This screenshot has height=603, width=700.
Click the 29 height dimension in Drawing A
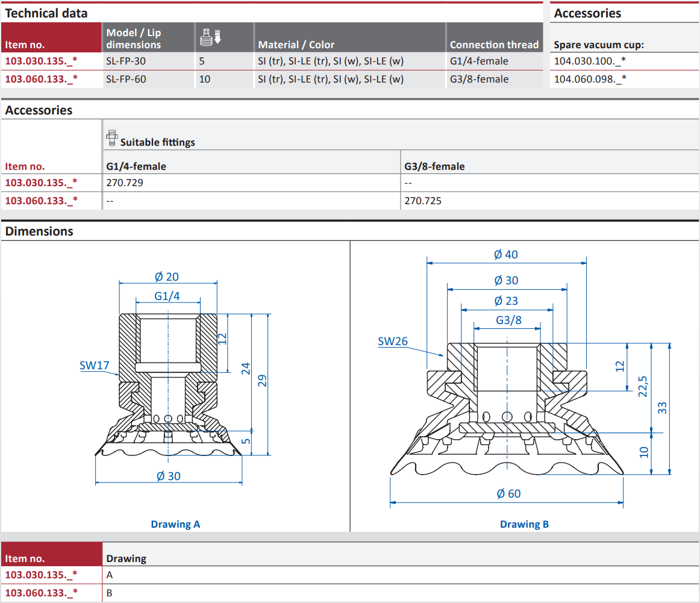262,381
